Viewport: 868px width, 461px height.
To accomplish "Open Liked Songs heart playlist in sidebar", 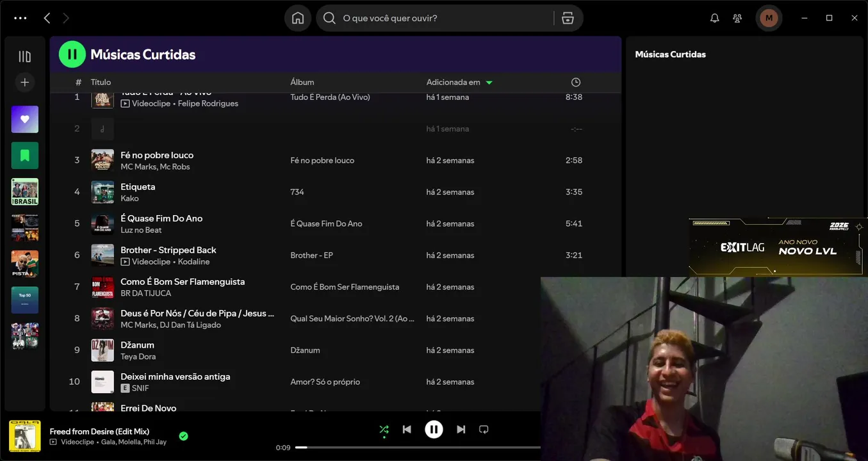I will click(x=25, y=119).
